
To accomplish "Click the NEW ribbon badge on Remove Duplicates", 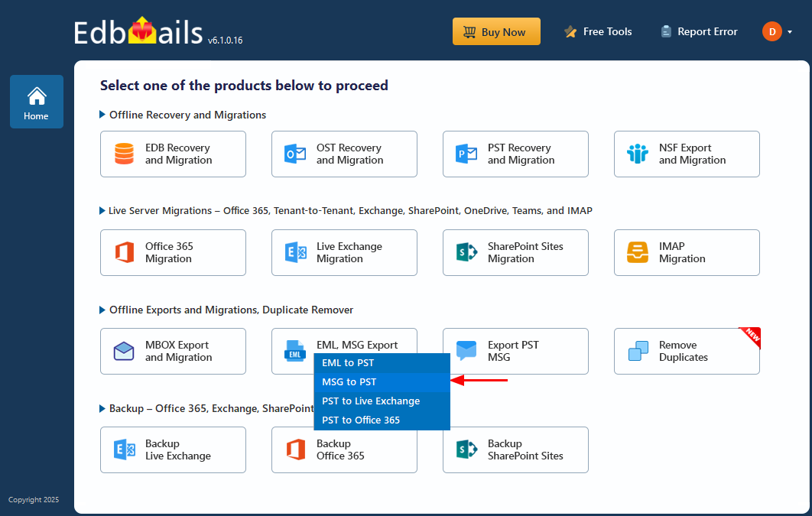I will [x=750, y=337].
